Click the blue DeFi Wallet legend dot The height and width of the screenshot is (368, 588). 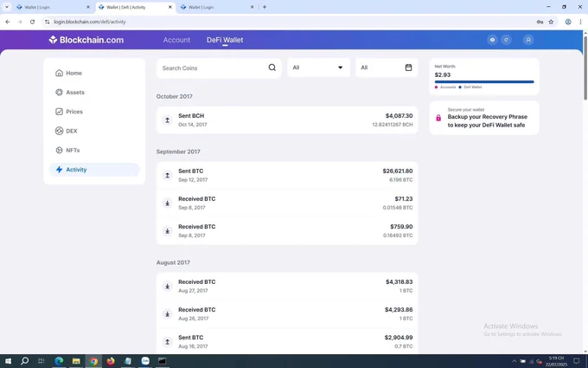pos(460,87)
